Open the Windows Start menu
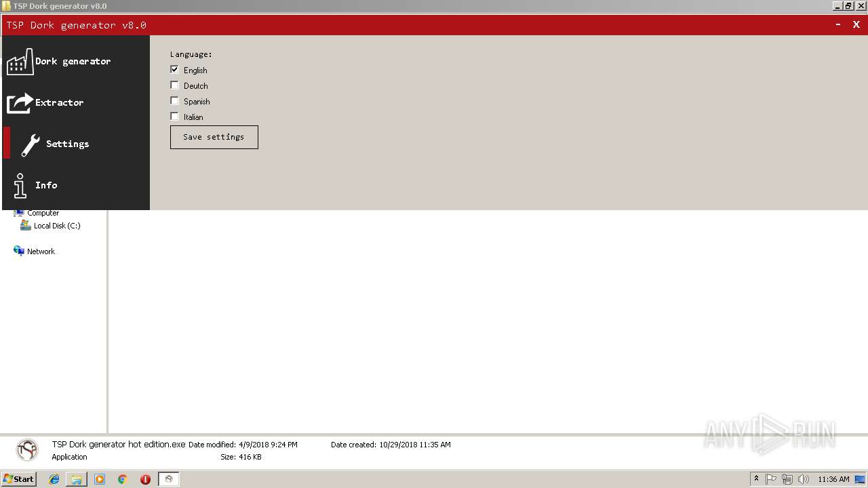This screenshot has width=868, height=488. [x=18, y=479]
